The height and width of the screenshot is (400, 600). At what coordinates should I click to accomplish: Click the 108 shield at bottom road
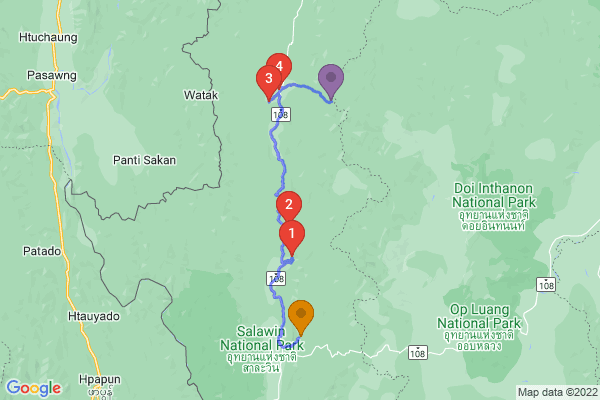click(x=417, y=352)
